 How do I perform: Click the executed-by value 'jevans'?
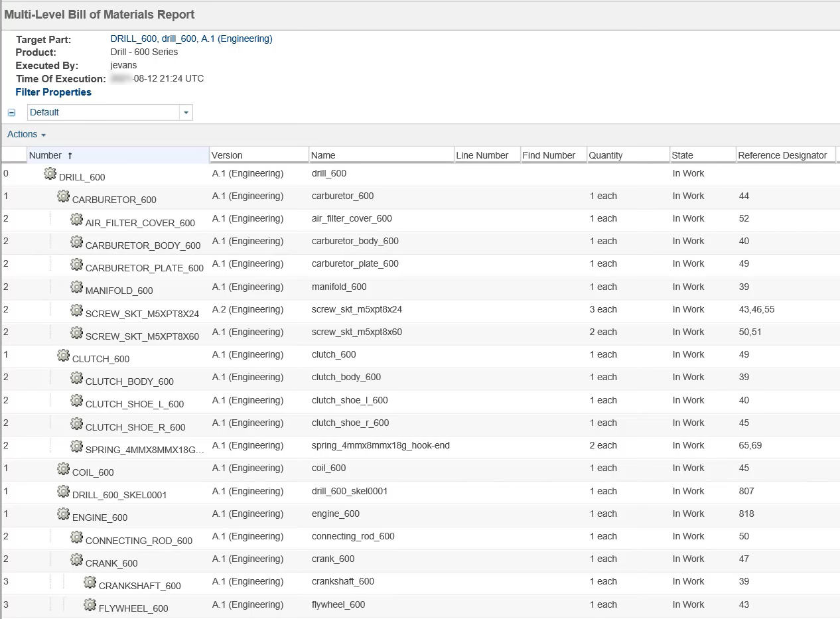123,65
